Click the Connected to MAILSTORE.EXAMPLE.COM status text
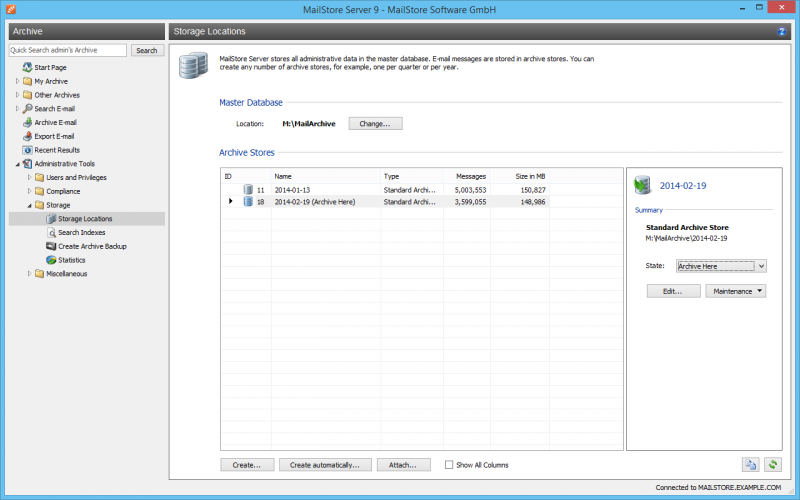The width and height of the screenshot is (800, 500). (718, 487)
